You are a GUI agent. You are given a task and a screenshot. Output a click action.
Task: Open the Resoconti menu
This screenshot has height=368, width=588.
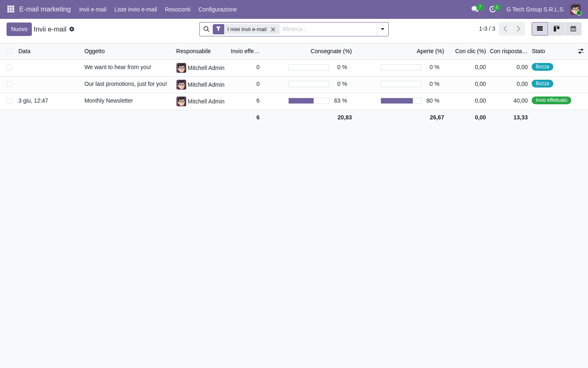[x=178, y=9]
